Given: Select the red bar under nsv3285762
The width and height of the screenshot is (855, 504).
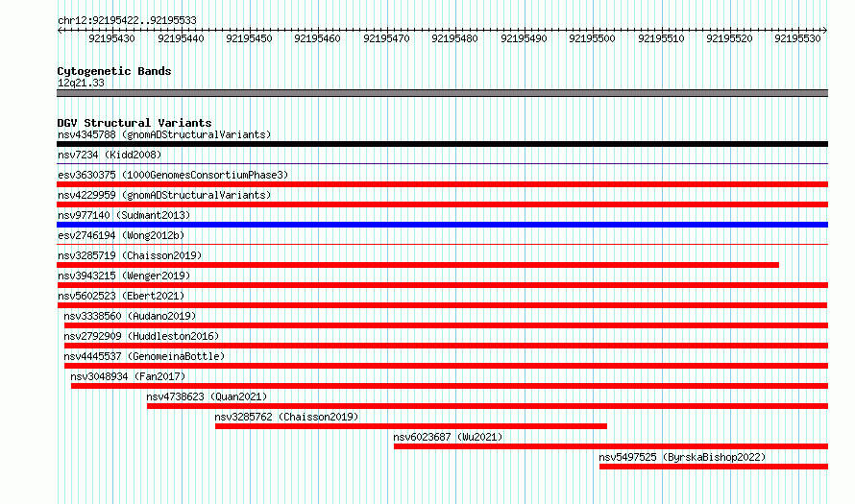Looking at the screenshot, I should [x=410, y=426].
